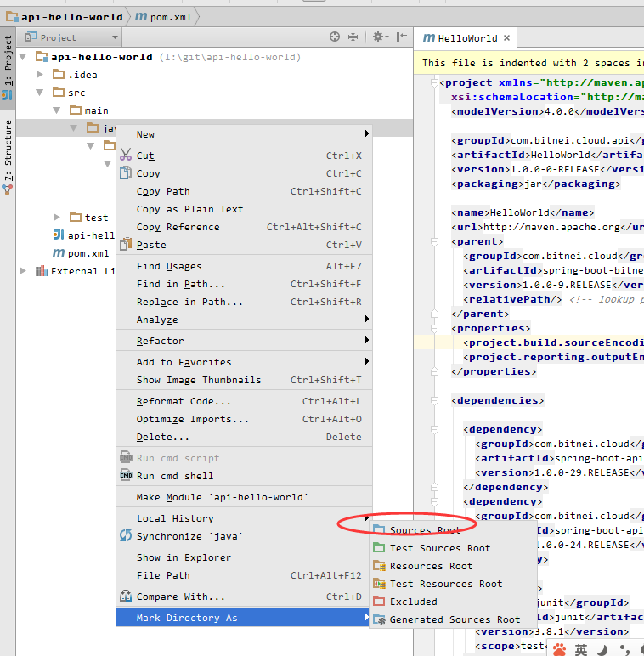Fold the parent tag in editor gutter
This screenshot has width=644, height=656.
click(x=434, y=241)
